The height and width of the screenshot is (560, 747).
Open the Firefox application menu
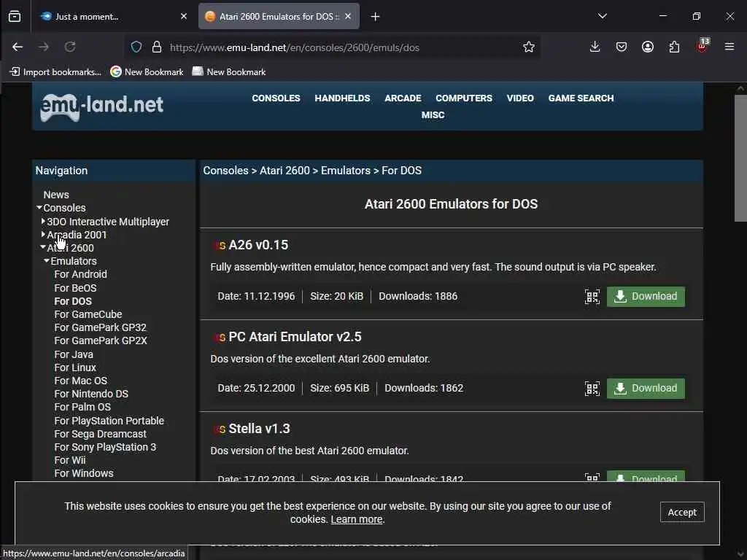coord(729,47)
